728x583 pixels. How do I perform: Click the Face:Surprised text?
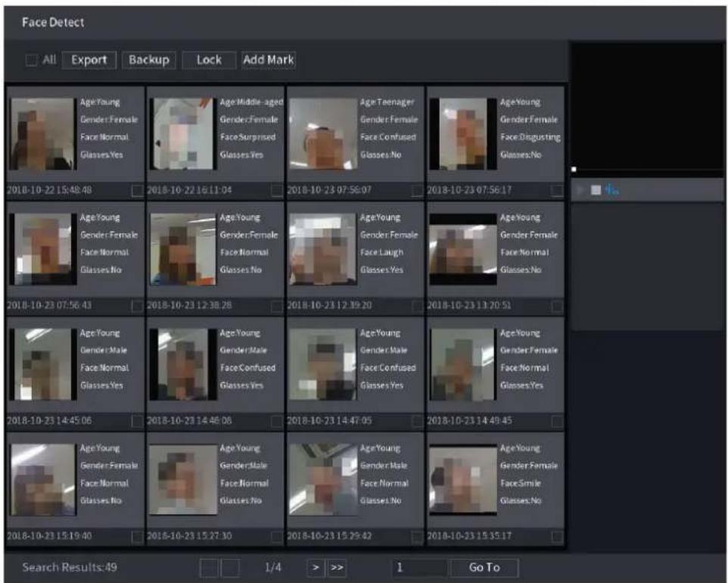coord(248,137)
